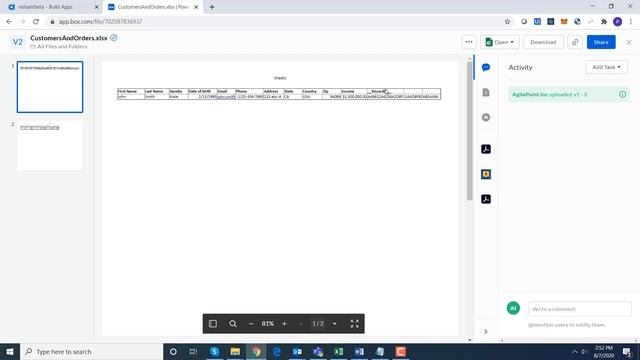Click the email link in the spreadsheet row
Screen dimensions: 640x360
point(226,97)
